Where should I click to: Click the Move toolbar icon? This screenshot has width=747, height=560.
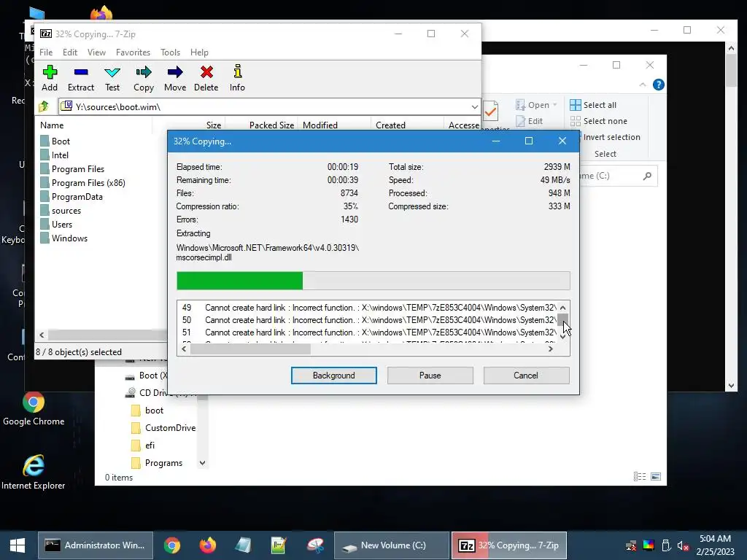(x=175, y=79)
